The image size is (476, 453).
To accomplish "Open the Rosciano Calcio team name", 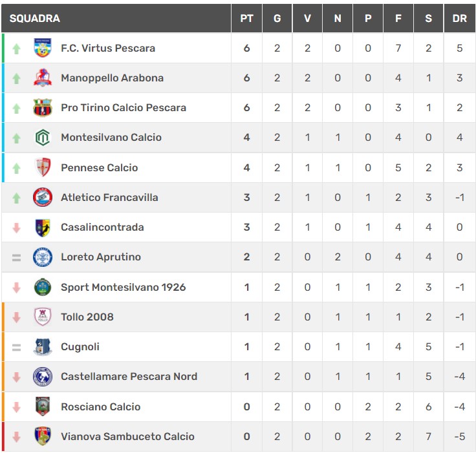I will click(100, 407).
